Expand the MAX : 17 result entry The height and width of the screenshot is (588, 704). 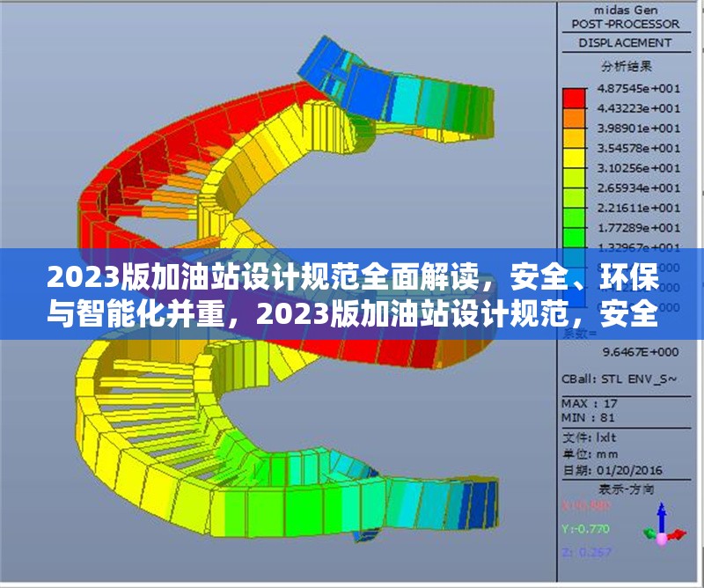[x=586, y=404]
